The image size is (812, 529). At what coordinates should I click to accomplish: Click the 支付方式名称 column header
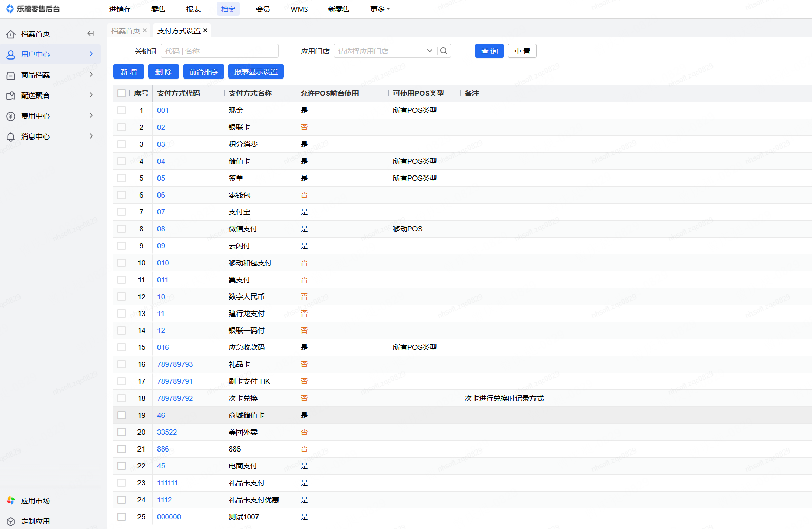pos(250,93)
